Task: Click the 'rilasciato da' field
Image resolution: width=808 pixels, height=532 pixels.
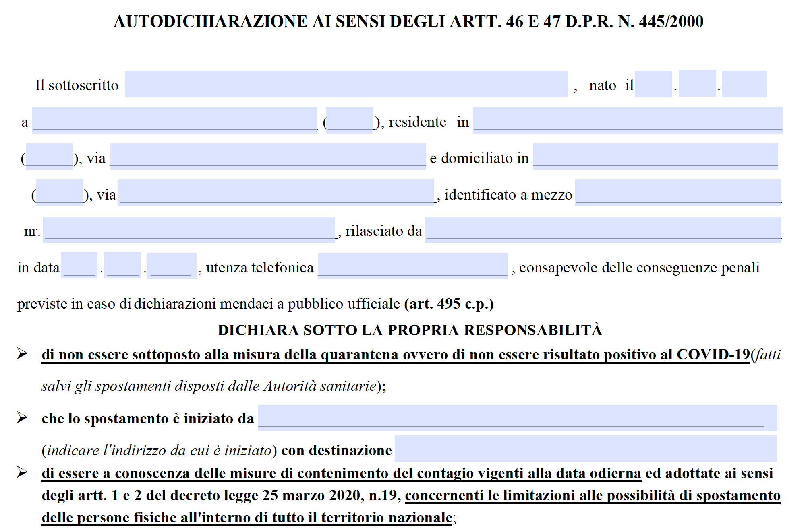Action: coord(603,229)
